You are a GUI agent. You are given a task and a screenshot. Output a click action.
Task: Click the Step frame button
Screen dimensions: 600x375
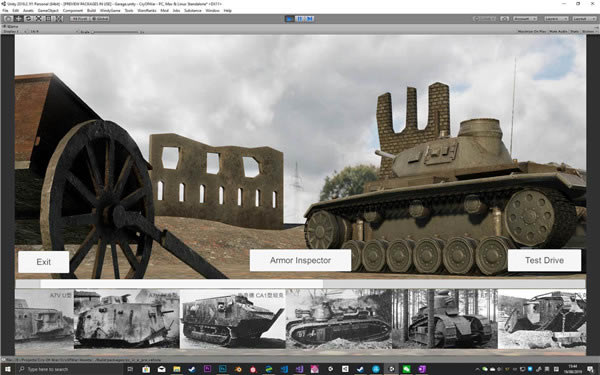click(x=310, y=18)
